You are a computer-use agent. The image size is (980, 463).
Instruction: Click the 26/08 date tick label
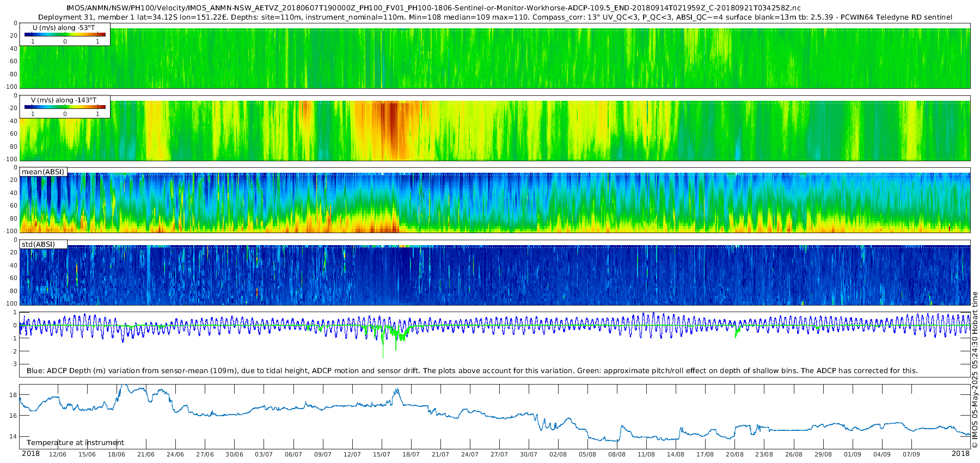[794, 454]
